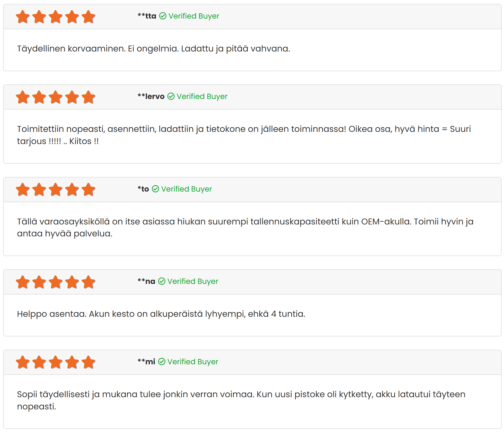504x433 pixels.
Task: Click the reviewer name **na
Action: (x=146, y=281)
